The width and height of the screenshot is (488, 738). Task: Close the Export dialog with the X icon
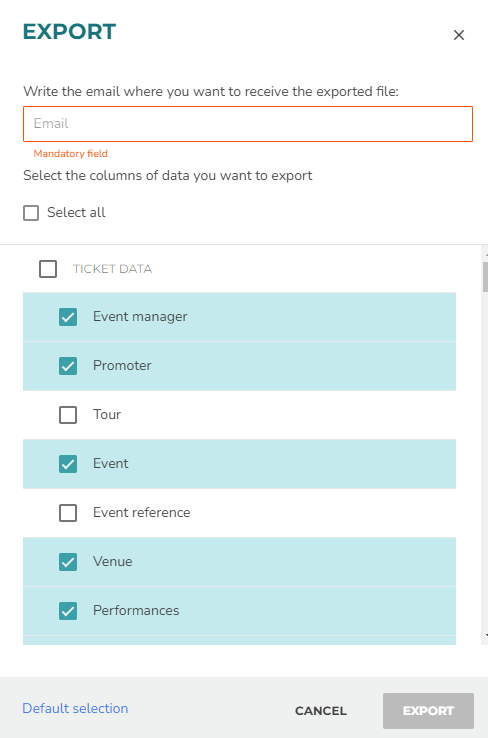tap(459, 35)
